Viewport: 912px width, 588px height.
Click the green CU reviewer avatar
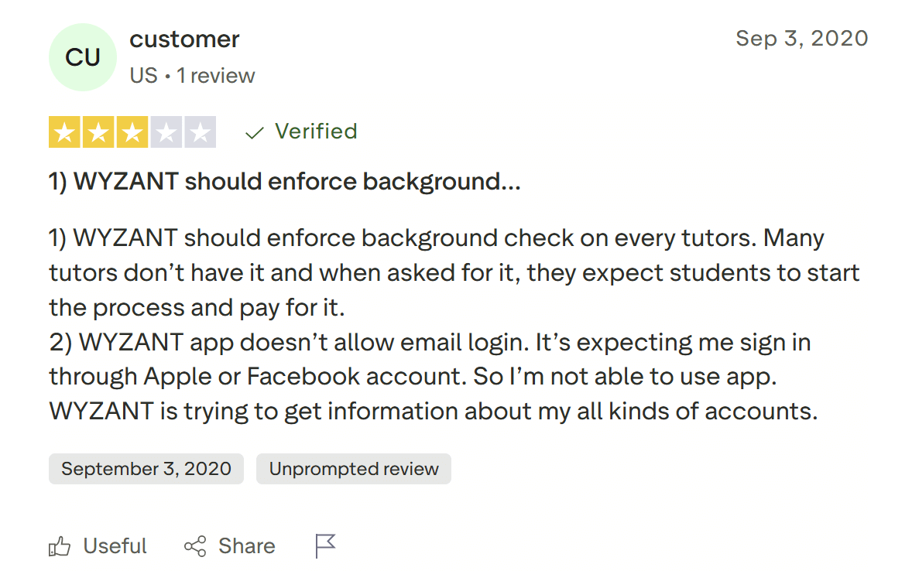tap(83, 57)
